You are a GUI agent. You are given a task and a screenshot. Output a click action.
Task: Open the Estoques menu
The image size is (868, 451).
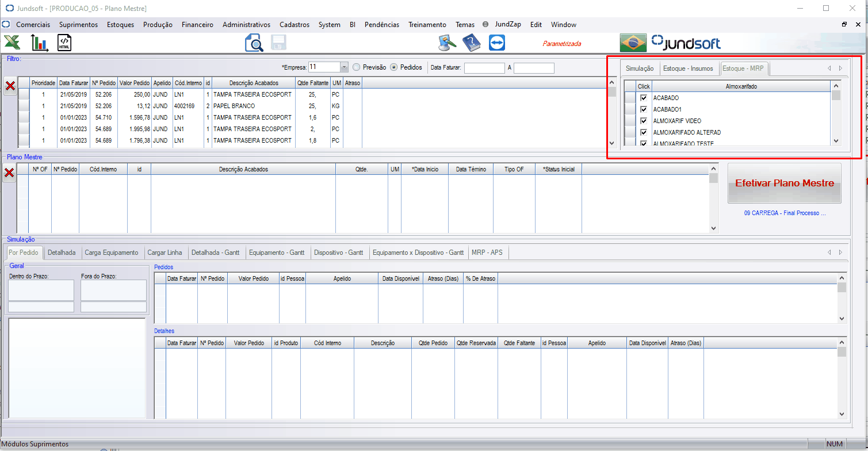(120, 25)
